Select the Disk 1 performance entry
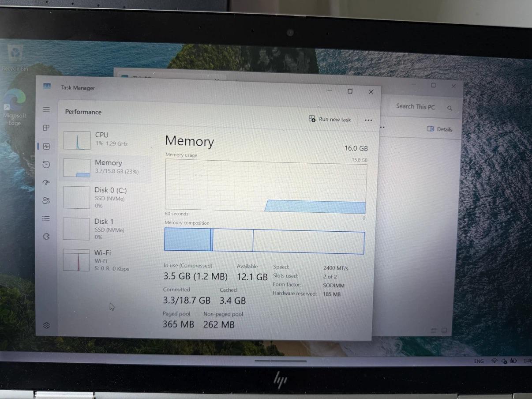This screenshot has width=532, height=399. [x=106, y=229]
